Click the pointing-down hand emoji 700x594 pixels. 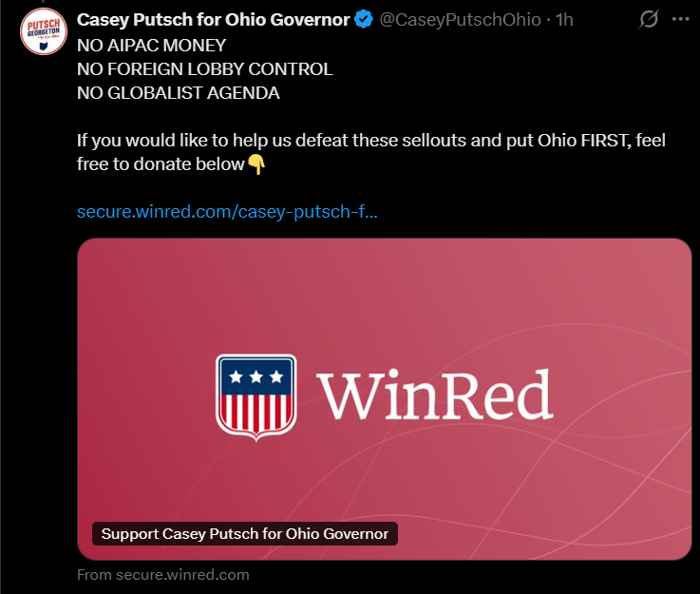256,164
